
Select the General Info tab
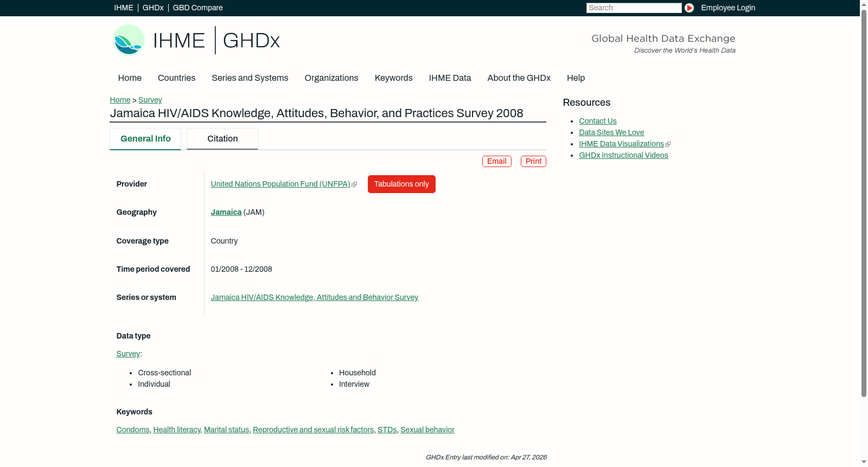pyautogui.click(x=145, y=139)
